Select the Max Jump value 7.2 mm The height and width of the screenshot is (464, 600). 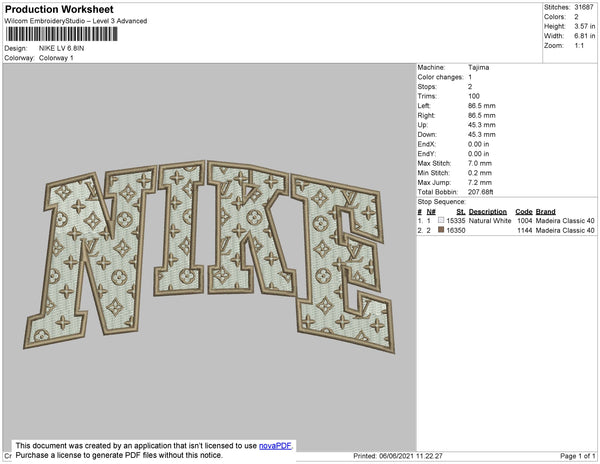click(x=480, y=182)
